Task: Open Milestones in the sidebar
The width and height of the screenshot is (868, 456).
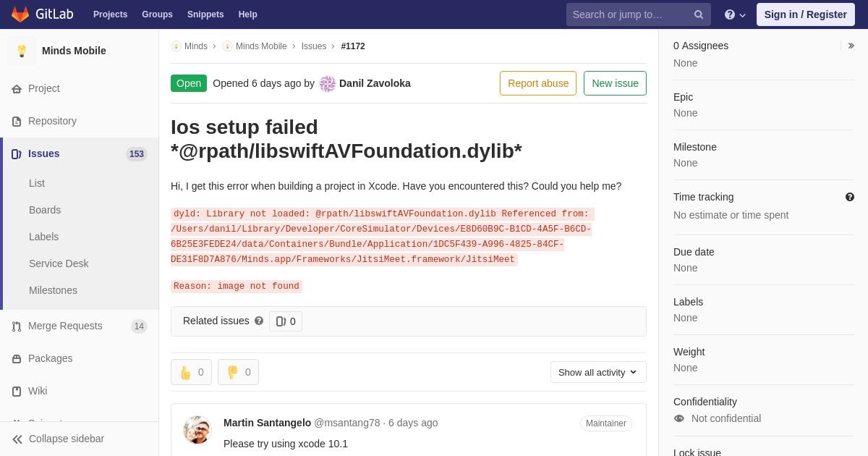Action: click(x=53, y=290)
